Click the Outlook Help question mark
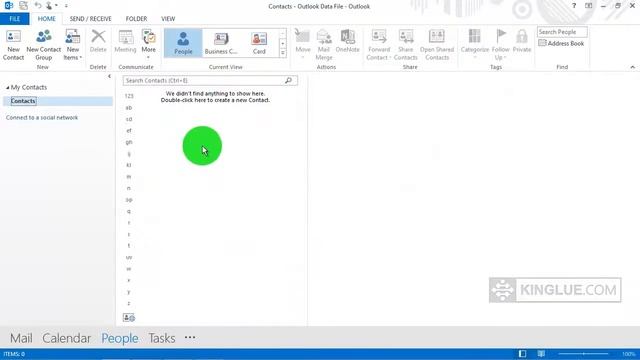This screenshot has width=640, height=360. (x=574, y=6)
